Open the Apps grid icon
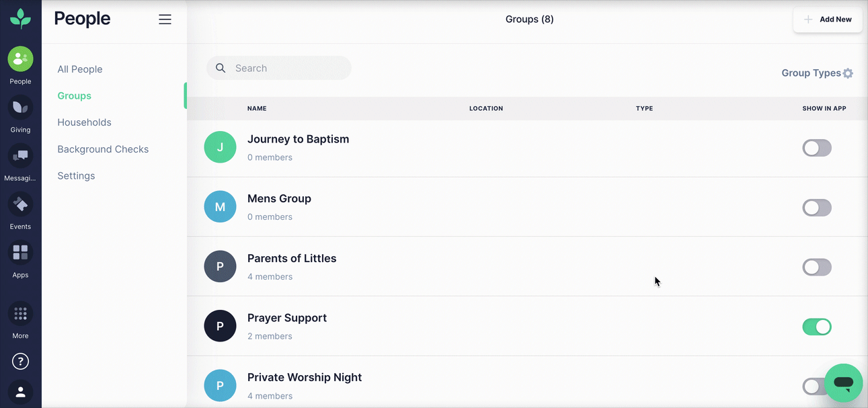868x408 pixels. click(20, 253)
